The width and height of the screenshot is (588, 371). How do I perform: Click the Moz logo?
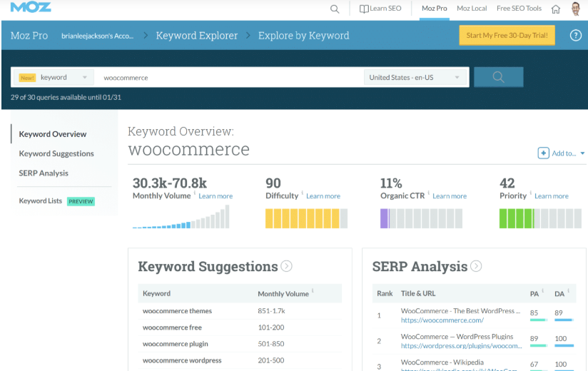[x=31, y=7]
